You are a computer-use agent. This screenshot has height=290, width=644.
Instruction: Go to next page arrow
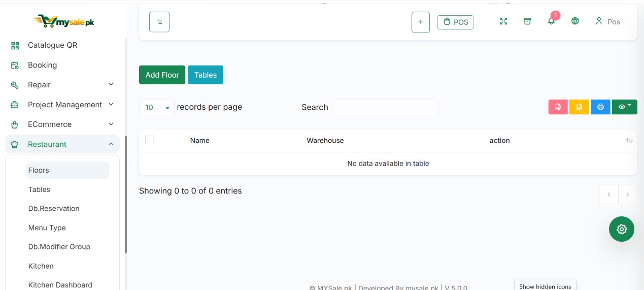coord(628,195)
